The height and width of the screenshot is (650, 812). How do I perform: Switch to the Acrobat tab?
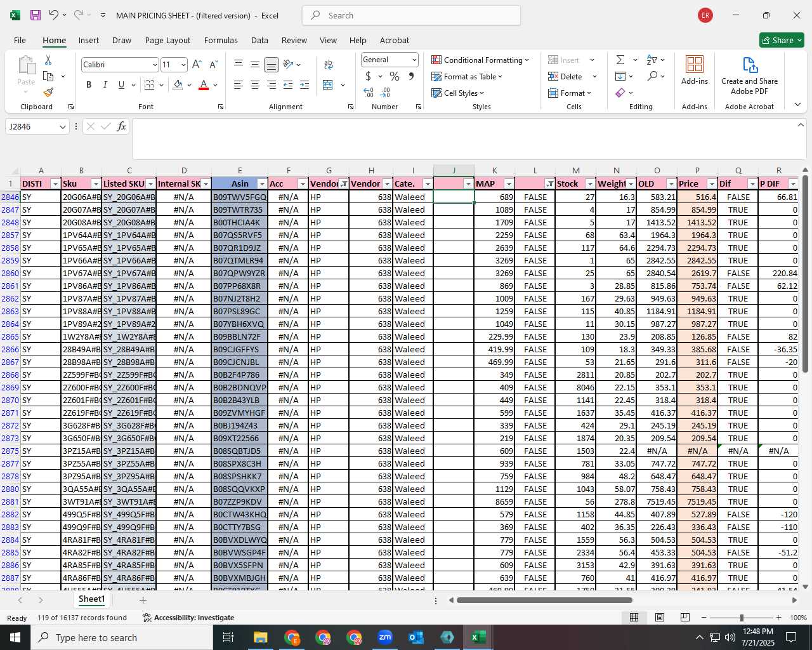click(x=395, y=40)
